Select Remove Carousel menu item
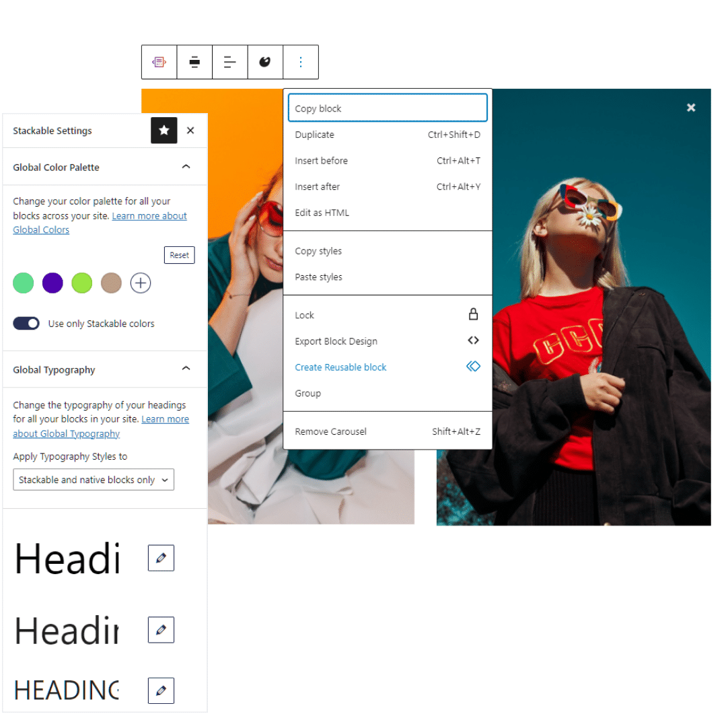 [x=388, y=431]
